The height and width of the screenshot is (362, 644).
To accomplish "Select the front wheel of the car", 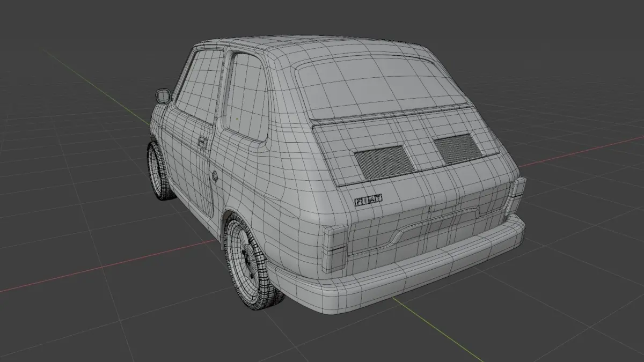I will click(160, 171).
